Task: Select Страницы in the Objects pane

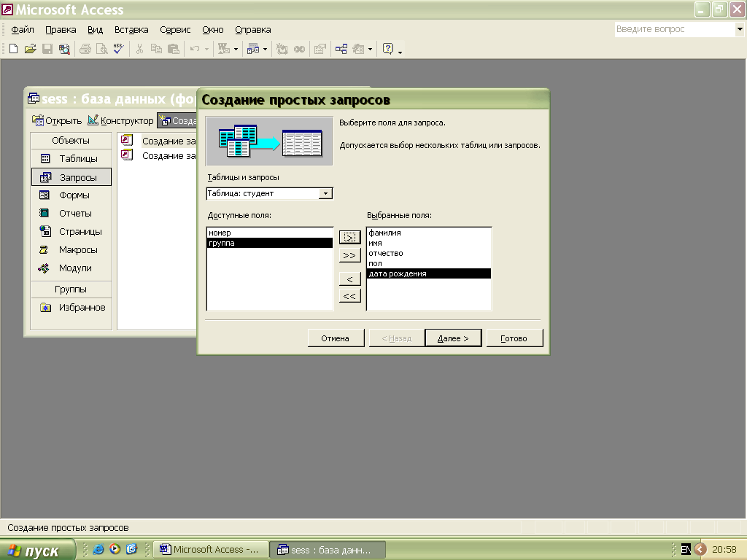Action: [71, 231]
